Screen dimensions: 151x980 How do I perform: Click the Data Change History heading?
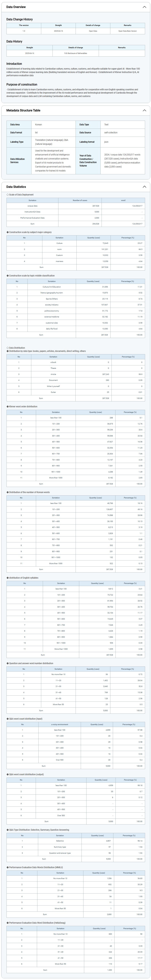pos(19,19)
